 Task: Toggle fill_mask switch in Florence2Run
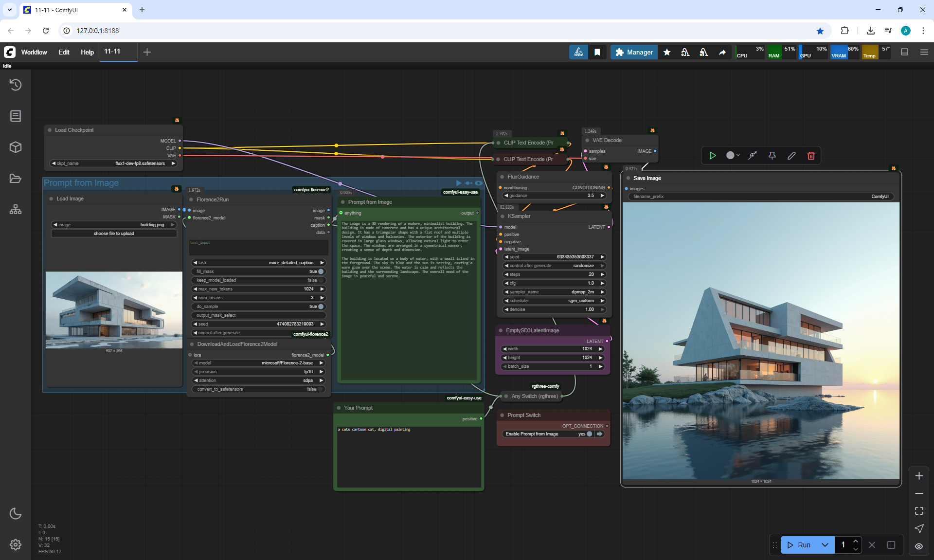coord(321,271)
